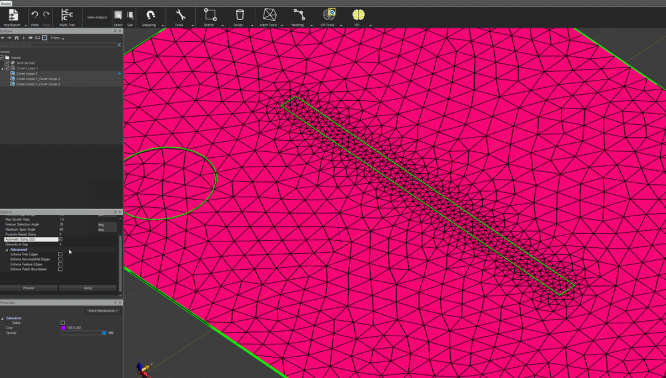
Task: Toggle the Cover Loops 1 group checkbox
Action: [7, 68]
